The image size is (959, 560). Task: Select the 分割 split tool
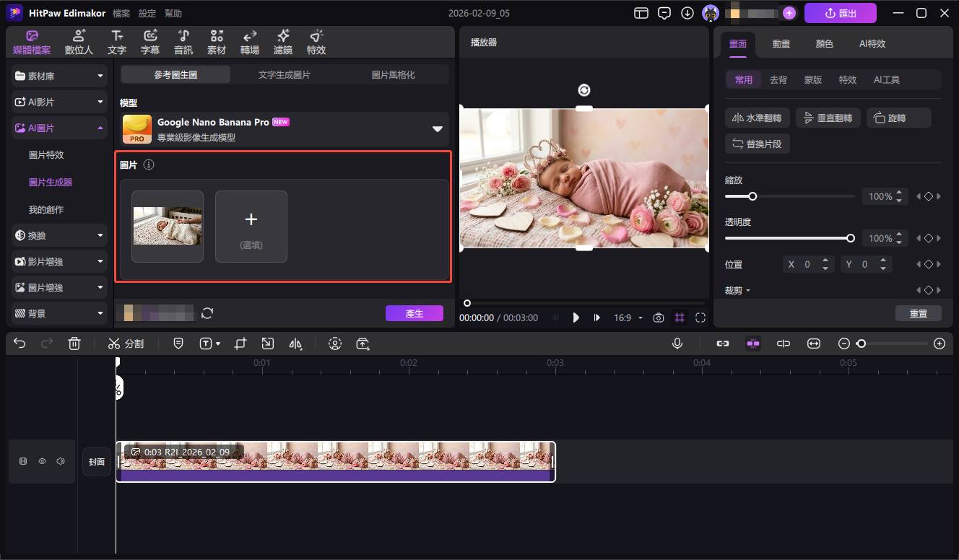(126, 343)
